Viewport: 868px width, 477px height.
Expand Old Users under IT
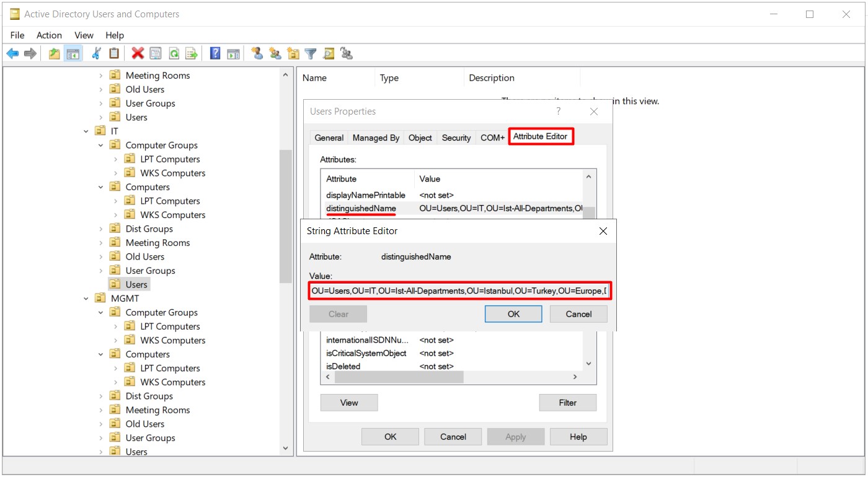[101, 257]
